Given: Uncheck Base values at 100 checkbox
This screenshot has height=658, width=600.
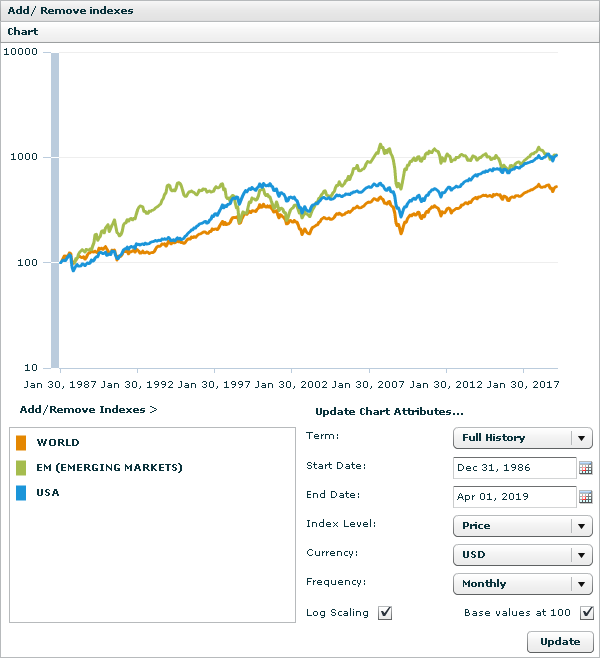Looking at the screenshot, I should click(x=587, y=613).
